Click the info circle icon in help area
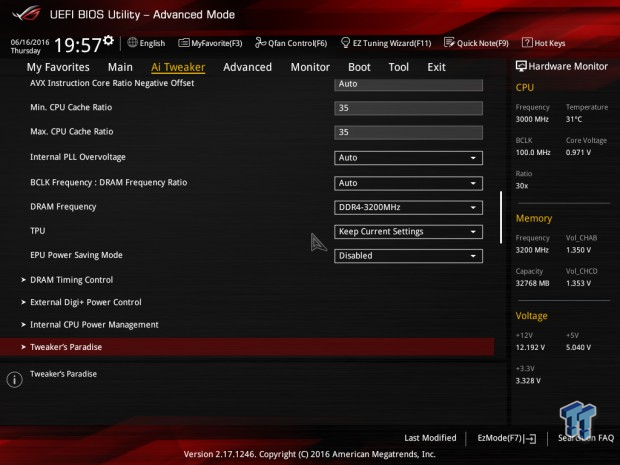 [15, 380]
